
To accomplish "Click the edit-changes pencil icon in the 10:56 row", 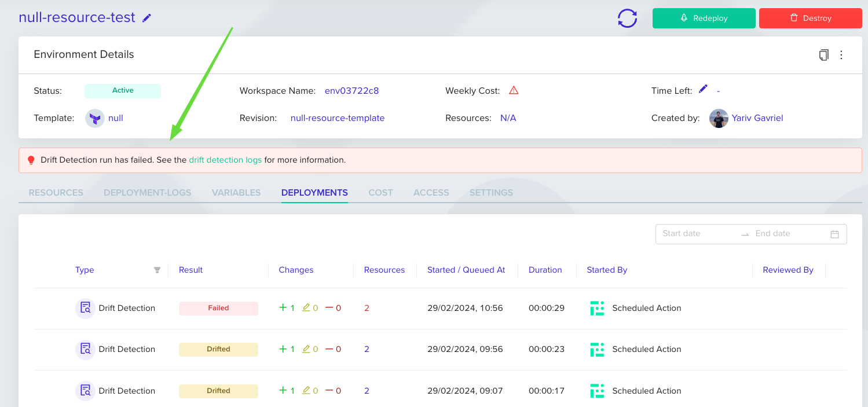I will (x=306, y=308).
